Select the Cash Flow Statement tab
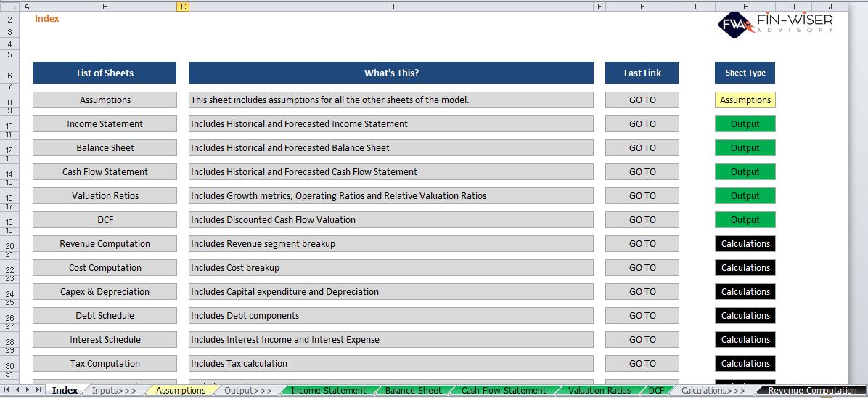 click(504, 391)
